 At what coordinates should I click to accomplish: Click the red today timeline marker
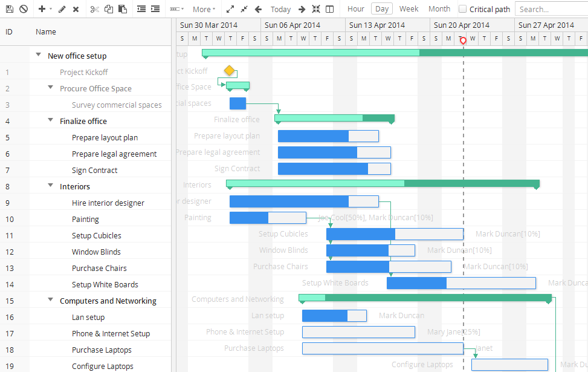coord(463,41)
